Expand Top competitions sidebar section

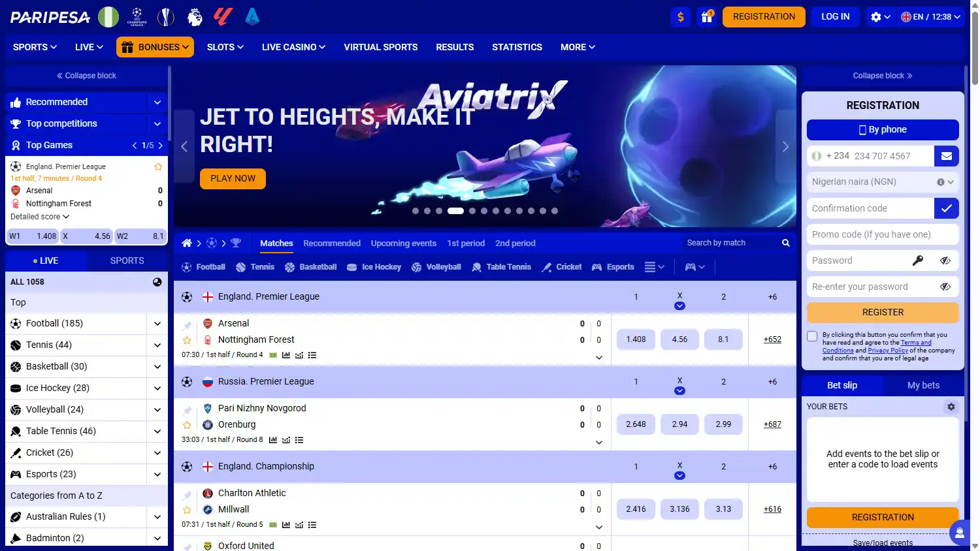(157, 124)
